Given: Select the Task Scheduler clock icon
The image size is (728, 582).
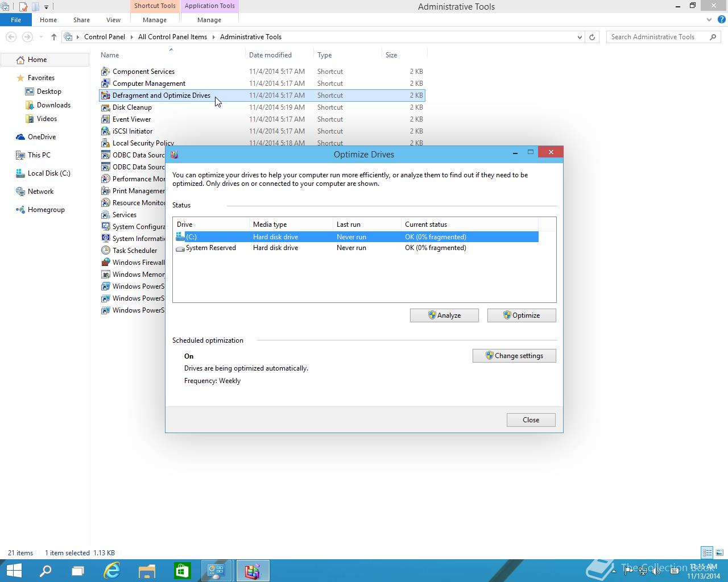Looking at the screenshot, I should [x=105, y=251].
